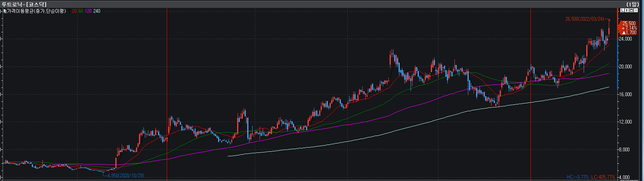
Task: Maximize the chart pane with square icon
Action: click(x=632, y=11)
